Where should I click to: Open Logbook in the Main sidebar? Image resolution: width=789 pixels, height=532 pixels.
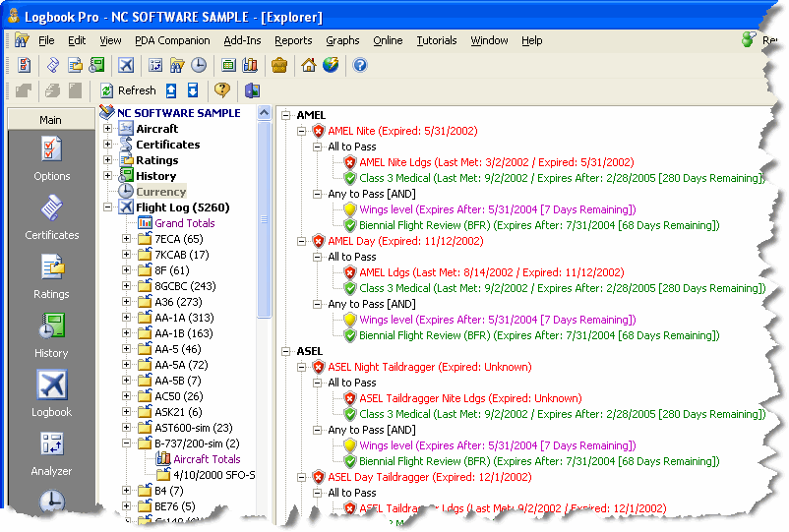point(52,394)
